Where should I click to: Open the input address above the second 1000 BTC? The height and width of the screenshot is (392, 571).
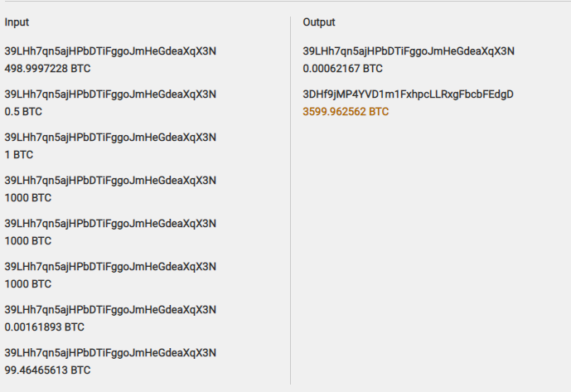pyautogui.click(x=110, y=224)
